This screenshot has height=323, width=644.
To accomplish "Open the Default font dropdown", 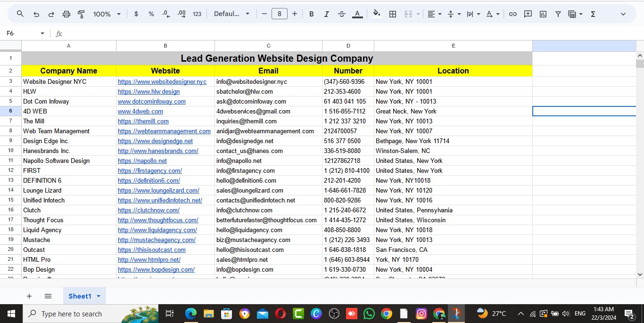I will [232, 14].
